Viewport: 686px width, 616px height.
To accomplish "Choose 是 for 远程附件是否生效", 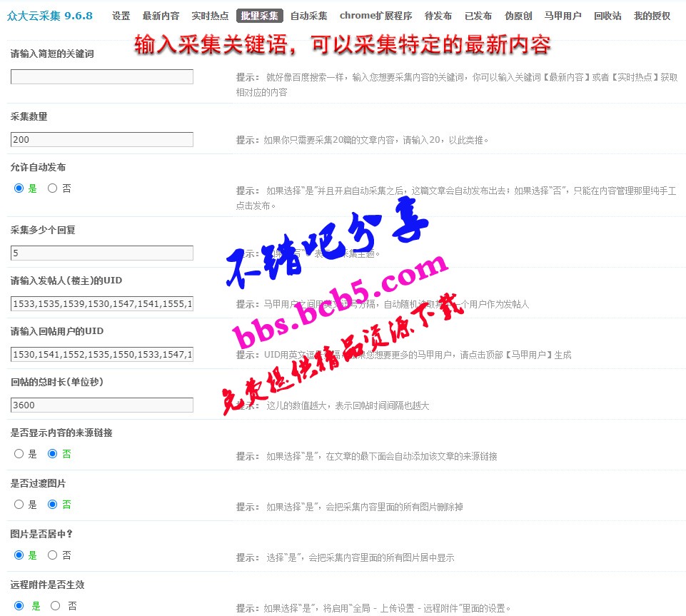I will pos(19,606).
